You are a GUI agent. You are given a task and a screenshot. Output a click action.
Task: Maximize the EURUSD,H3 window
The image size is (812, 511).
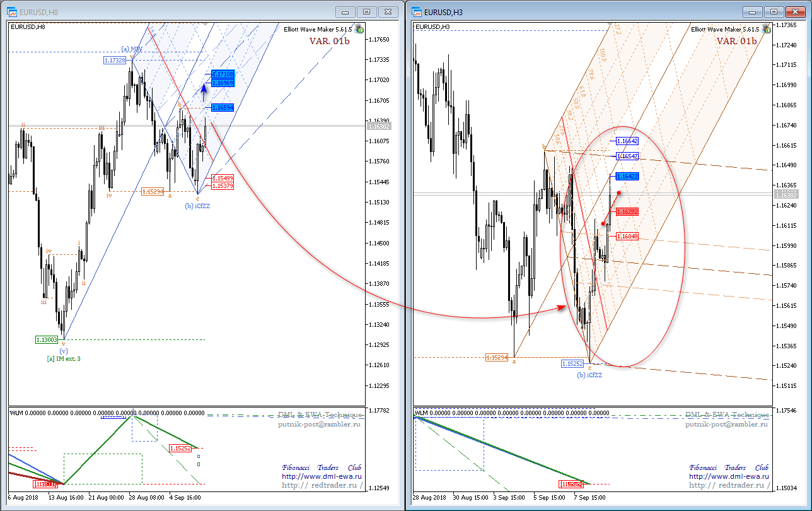click(x=774, y=11)
